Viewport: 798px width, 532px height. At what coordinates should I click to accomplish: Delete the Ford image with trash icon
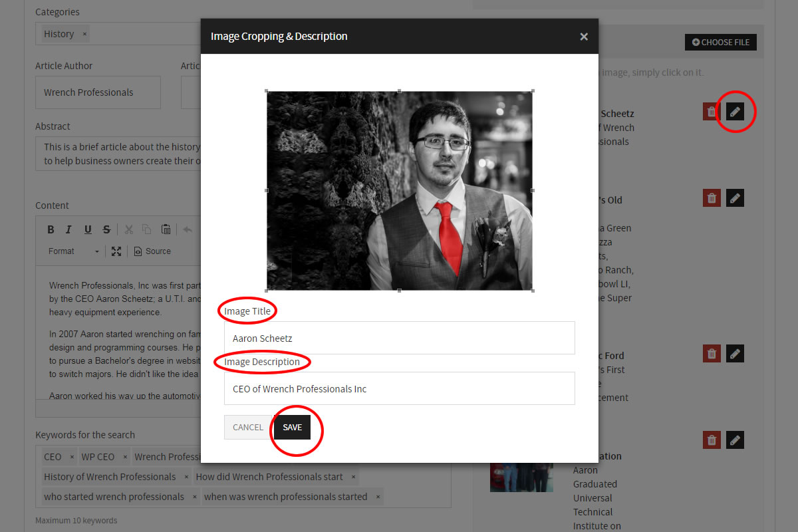(x=712, y=353)
